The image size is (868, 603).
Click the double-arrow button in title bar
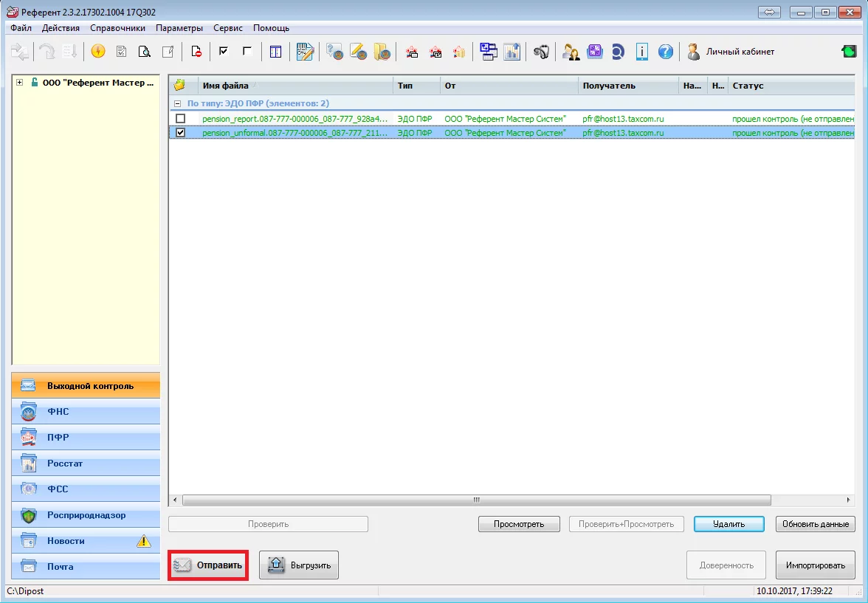pos(769,12)
